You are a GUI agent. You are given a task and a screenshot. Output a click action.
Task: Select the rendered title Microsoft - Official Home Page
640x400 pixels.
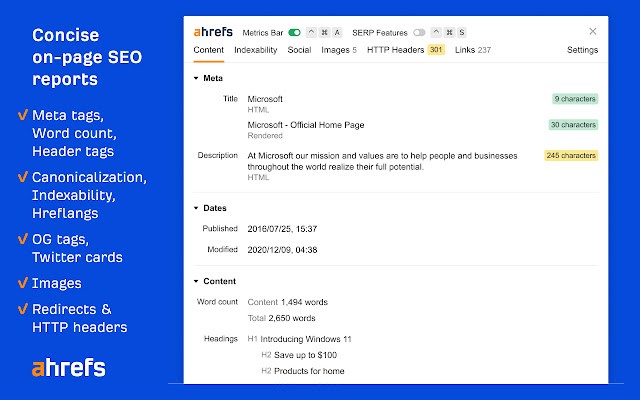click(x=306, y=125)
